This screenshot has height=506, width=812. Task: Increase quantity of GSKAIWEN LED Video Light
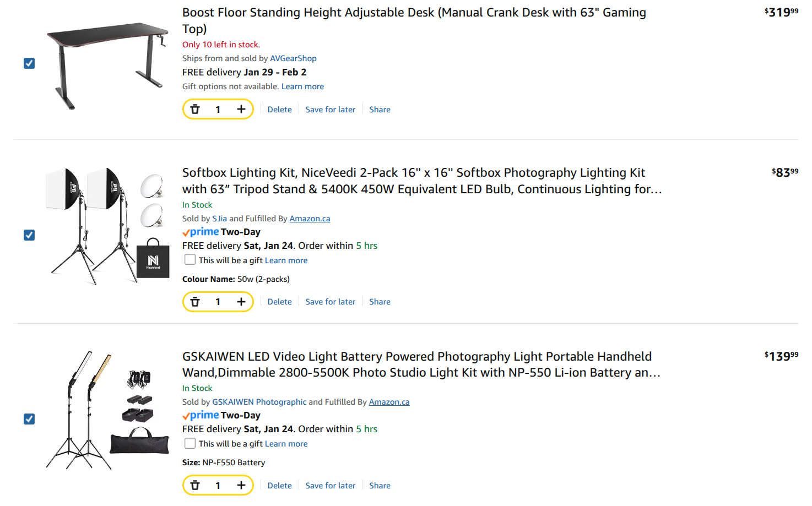(241, 485)
